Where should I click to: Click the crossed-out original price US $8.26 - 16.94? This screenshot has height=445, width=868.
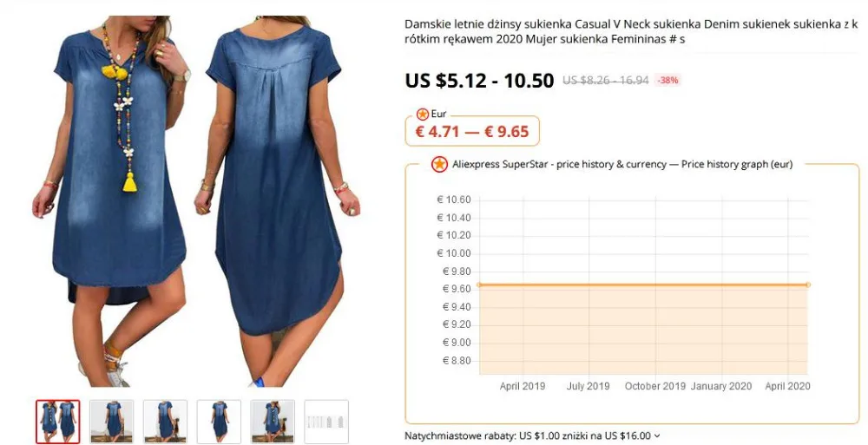pyautogui.click(x=606, y=81)
